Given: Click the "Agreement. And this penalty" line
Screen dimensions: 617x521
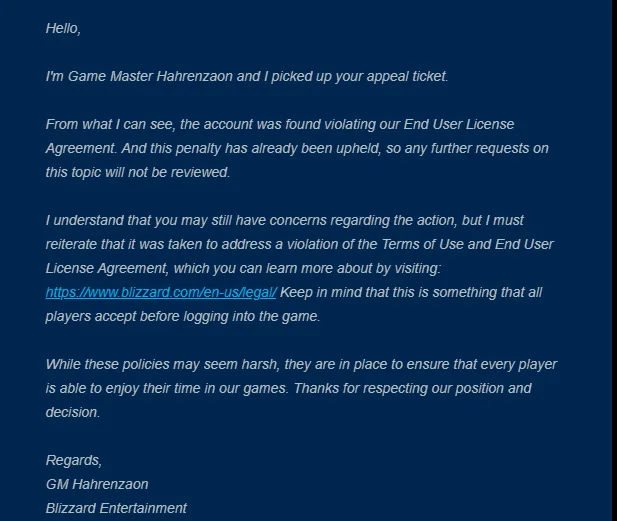Looking at the screenshot, I should click(x=297, y=148).
